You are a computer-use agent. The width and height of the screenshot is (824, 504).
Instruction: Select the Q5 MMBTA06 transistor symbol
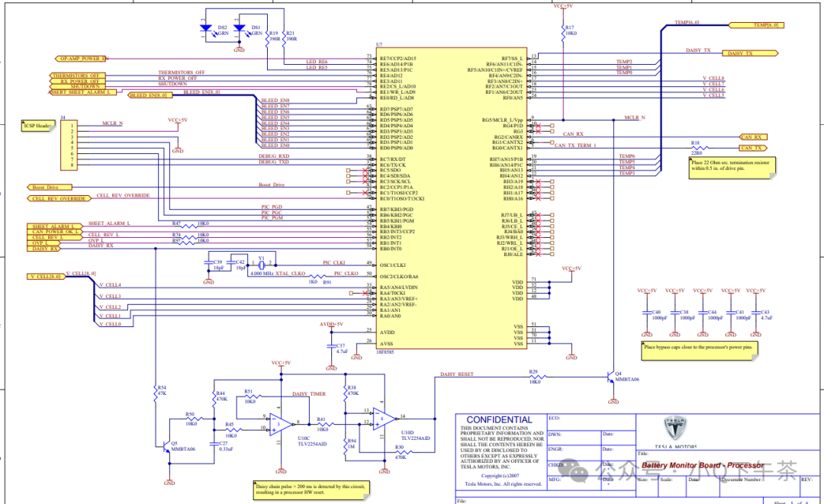coord(167,448)
